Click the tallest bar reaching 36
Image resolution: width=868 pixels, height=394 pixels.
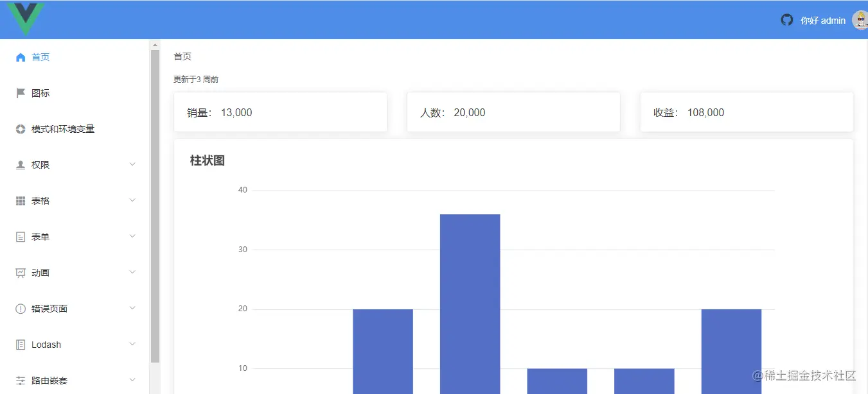pyautogui.click(x=470, y=304)
